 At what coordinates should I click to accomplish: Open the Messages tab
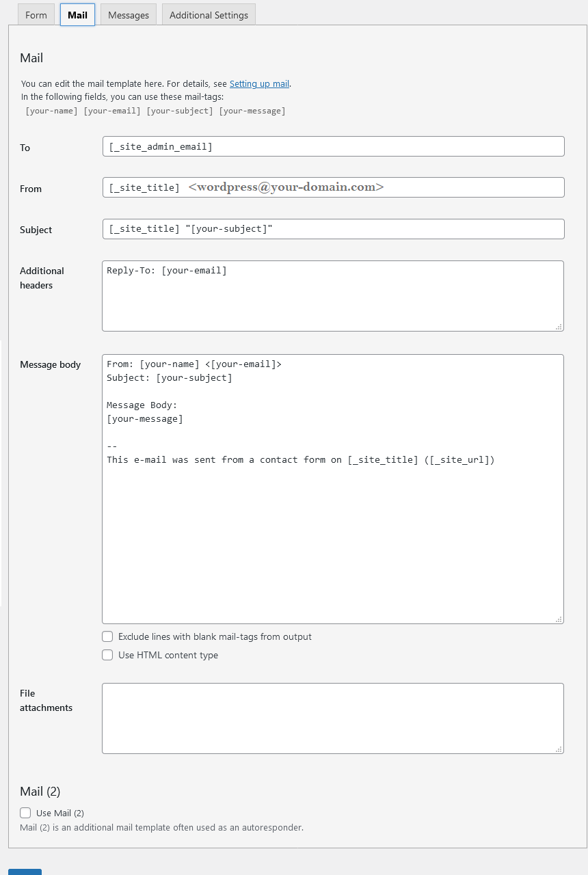click(x=128, y=14)
